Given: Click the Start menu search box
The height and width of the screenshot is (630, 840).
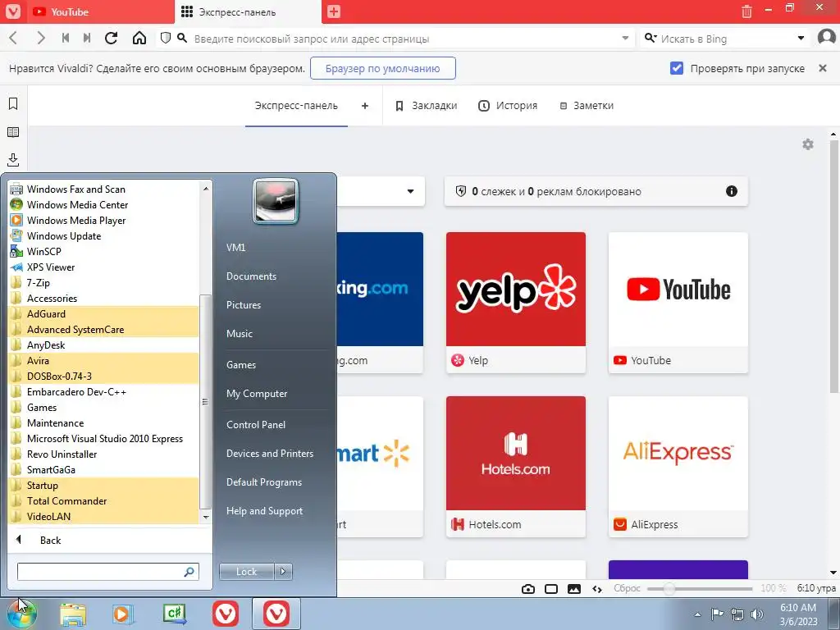Looking at the screenshot, I should [x=107, y=572].
